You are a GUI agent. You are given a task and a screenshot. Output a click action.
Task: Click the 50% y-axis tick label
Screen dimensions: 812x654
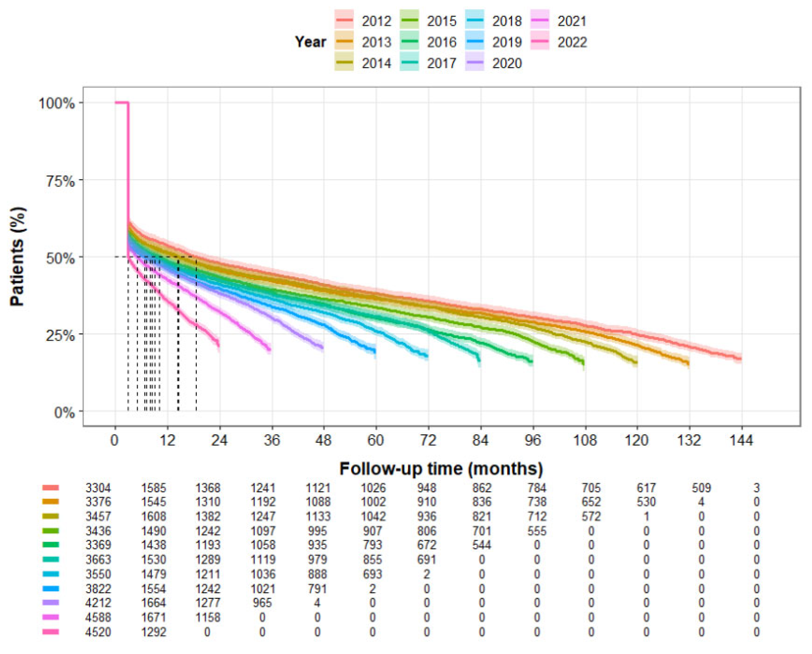60,258
